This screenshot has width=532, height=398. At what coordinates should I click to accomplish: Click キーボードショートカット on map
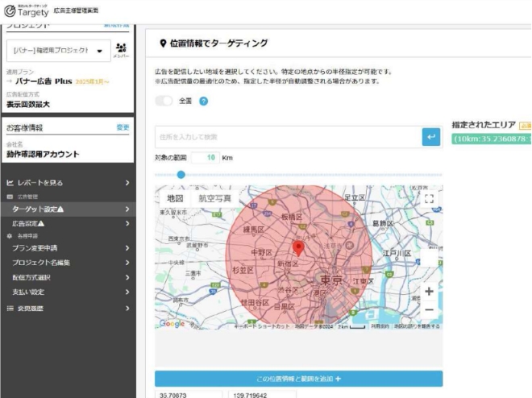point(262,326)
